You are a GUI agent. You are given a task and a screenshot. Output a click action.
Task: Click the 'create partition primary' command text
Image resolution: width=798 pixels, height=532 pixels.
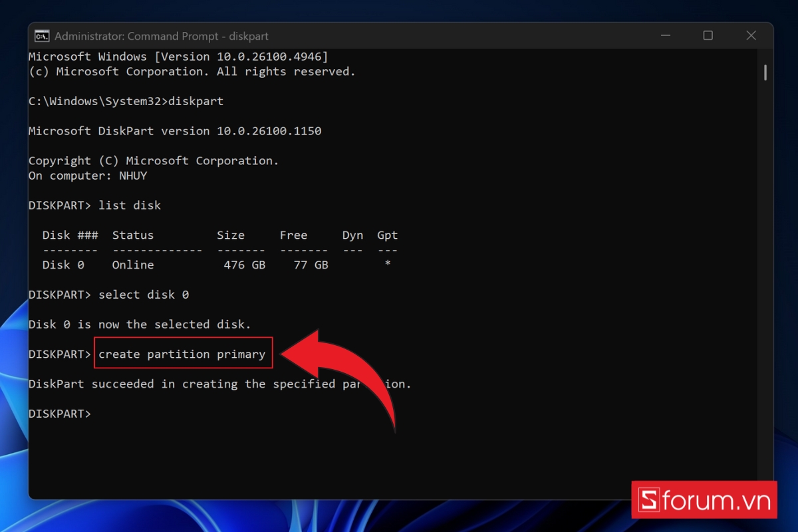[182, 354]
